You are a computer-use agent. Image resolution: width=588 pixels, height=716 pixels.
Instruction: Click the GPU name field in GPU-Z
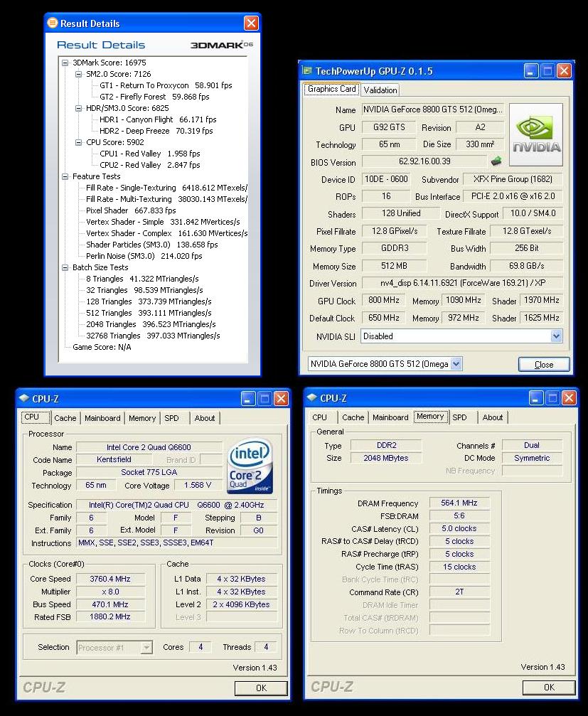(x=433, y=109)
